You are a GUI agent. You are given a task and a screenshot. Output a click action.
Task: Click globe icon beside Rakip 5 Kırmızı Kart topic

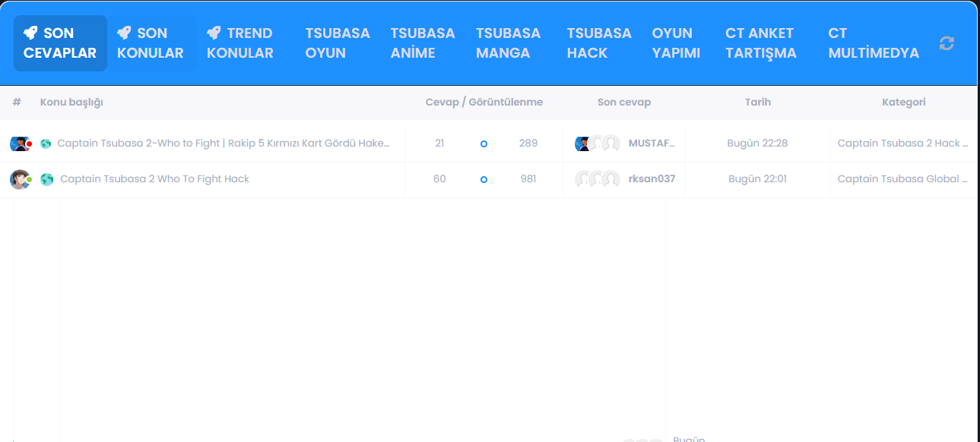pos(46,144)
